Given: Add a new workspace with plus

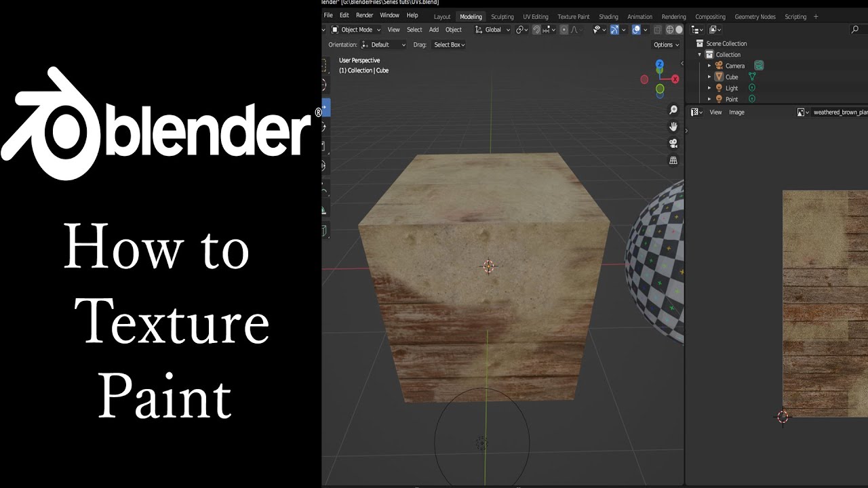Looking at the screenshot, I should coord(816,16).
